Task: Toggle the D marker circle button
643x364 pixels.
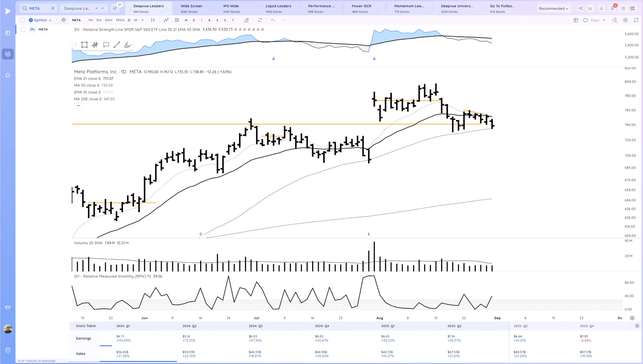Action: tap(194, 20)
